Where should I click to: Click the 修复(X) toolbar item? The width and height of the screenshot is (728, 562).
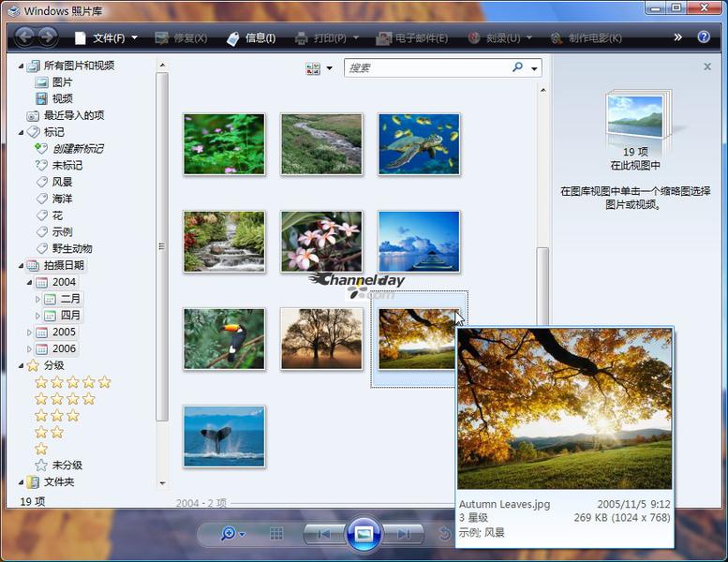(181, 38)
